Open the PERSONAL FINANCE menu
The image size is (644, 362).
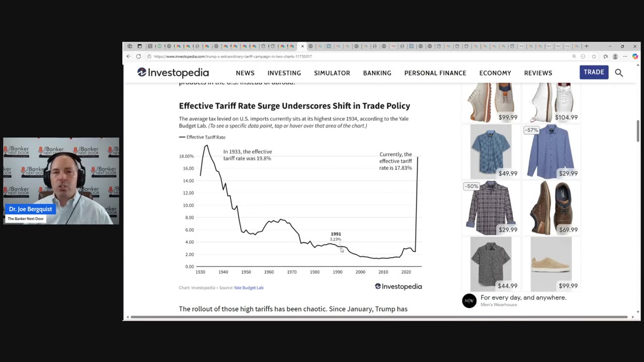[x=435, y=73]
